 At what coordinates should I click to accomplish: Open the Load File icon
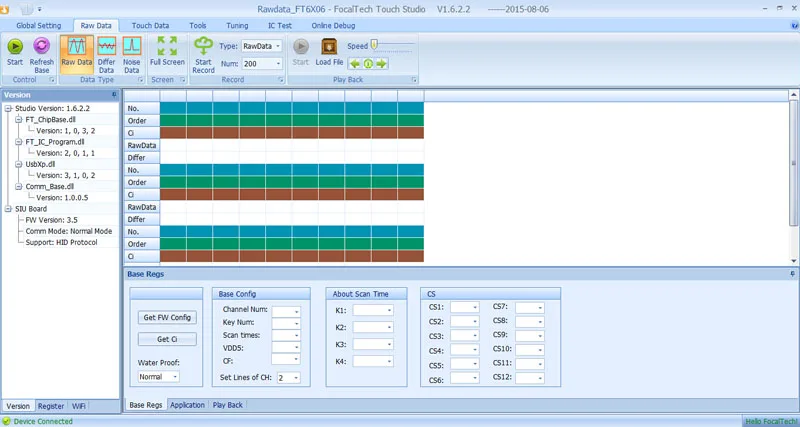tap(329, 46)
